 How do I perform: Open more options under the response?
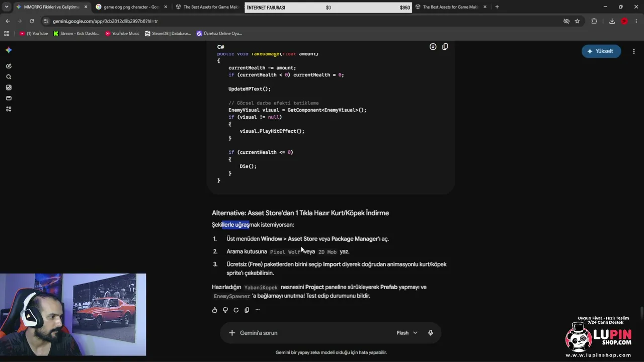click(258, 310)
